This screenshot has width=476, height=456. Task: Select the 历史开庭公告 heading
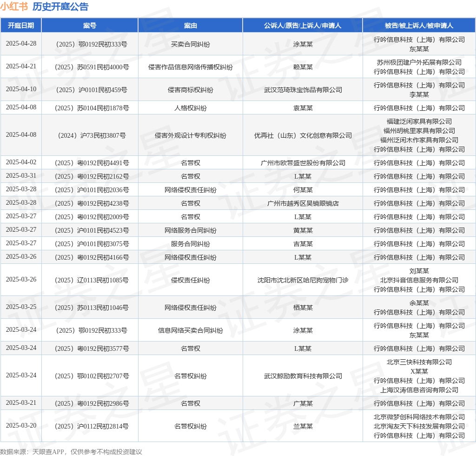(x=60, y=7)
